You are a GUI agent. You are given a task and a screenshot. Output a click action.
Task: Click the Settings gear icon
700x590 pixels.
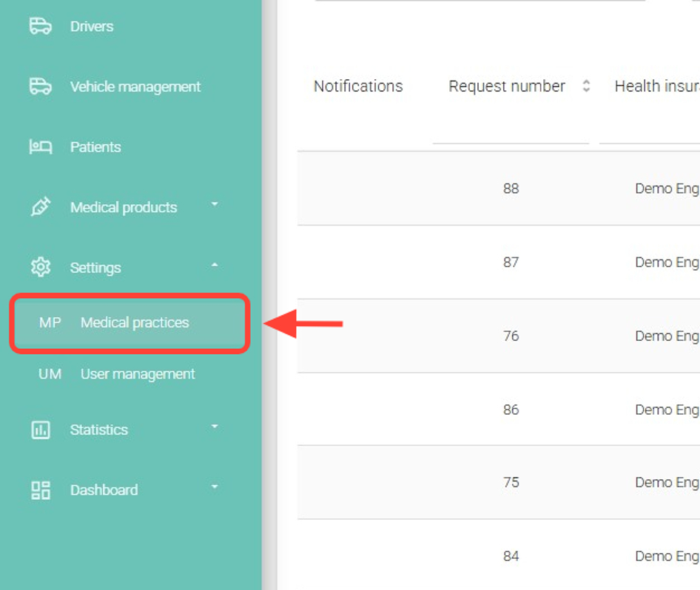[x=40, y=267]
